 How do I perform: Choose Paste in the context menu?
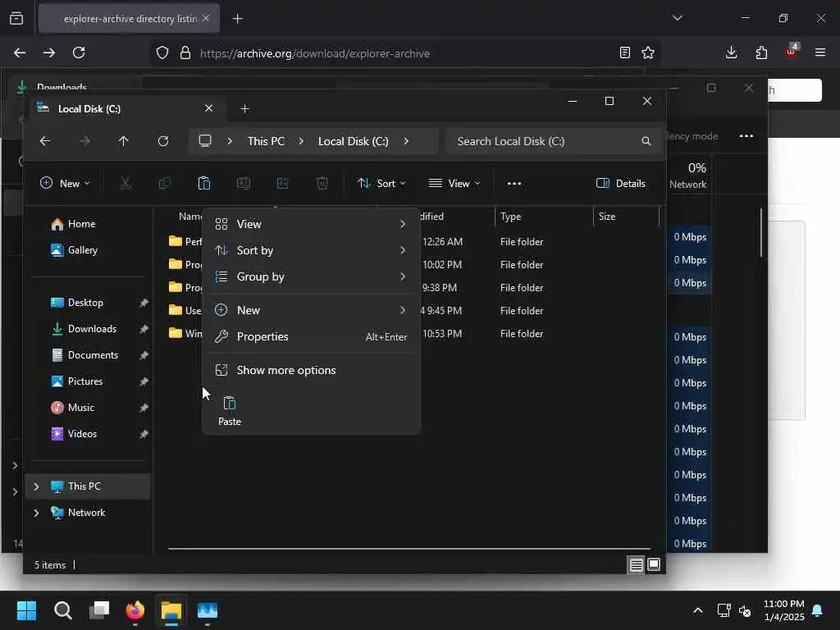[230, 411]
